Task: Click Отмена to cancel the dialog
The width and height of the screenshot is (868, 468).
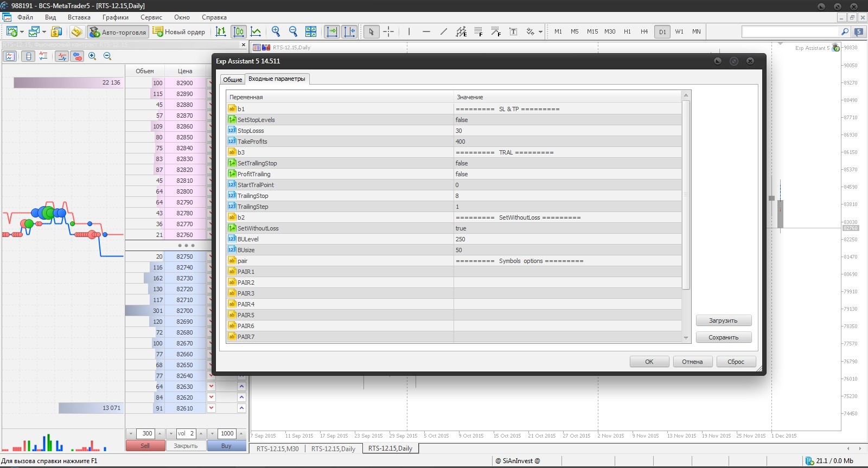Action: 692,362
